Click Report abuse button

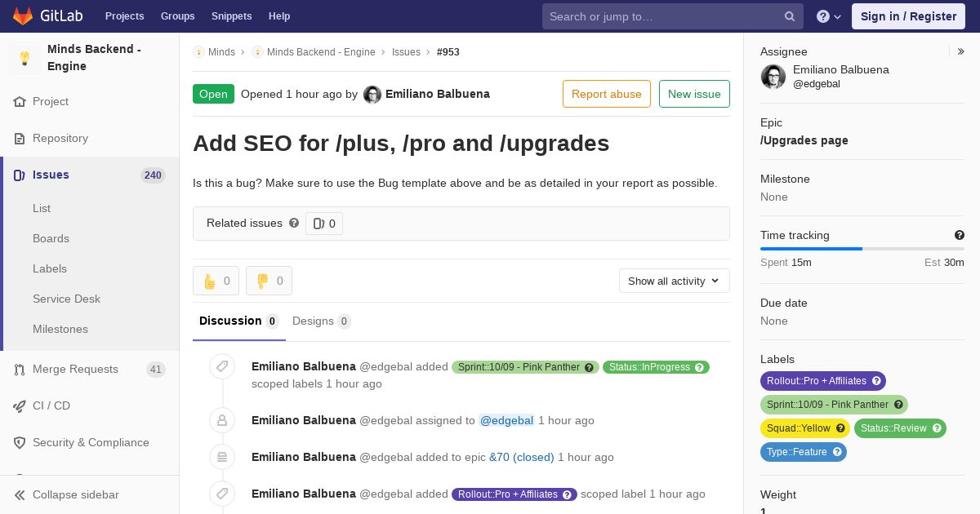tap(607, 94)
